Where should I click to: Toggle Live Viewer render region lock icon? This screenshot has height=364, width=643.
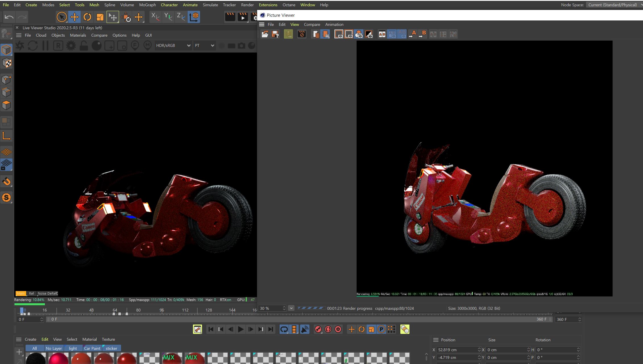[x=84, y=45]
